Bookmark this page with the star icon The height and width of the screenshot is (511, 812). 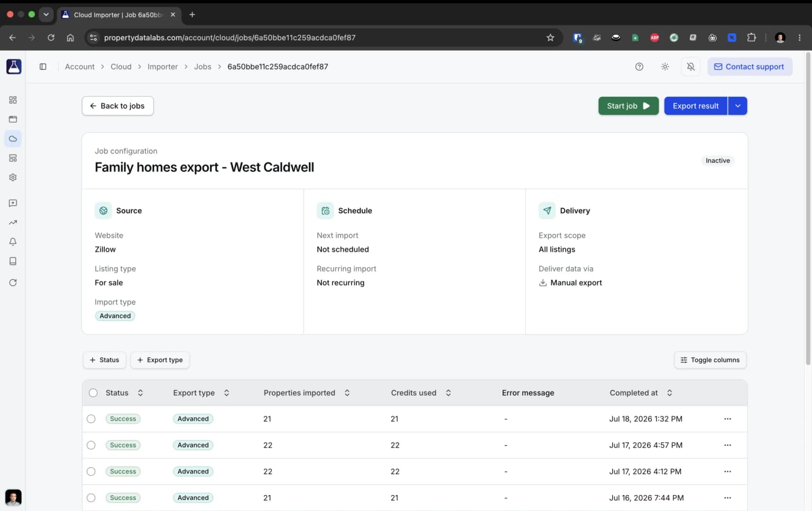pyautogui.click(x=550, y=38)
